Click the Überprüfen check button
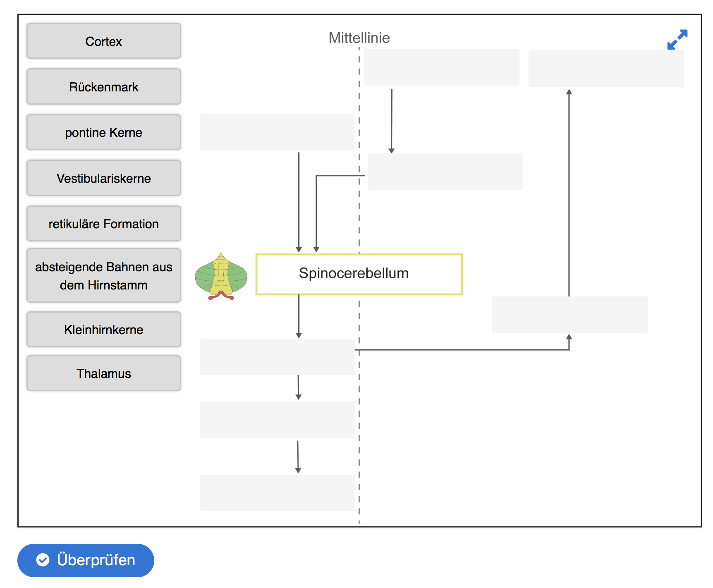This screenshot has height=588, width=713. click(x=86, y=560)
